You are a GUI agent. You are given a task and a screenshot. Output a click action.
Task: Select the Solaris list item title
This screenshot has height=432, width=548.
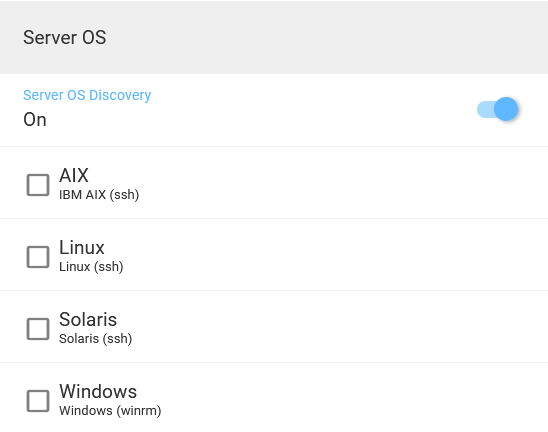click(88, 319)
